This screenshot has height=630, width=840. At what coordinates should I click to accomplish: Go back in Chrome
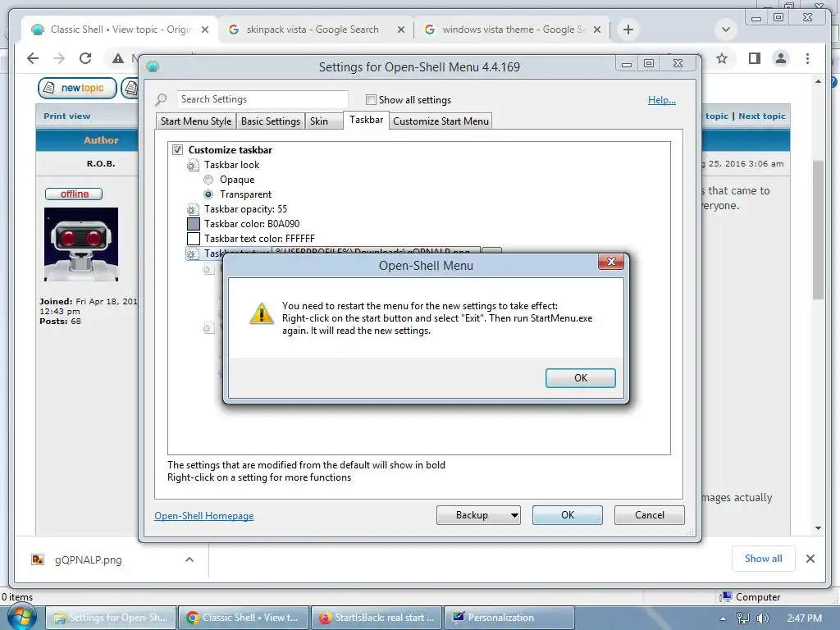(x=33, y=58)
